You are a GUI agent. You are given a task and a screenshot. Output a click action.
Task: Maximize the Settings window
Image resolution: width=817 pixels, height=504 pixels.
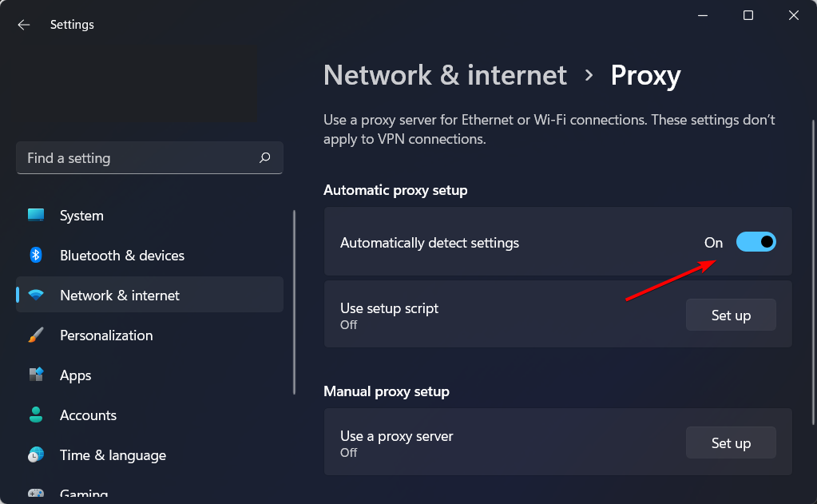point(748,16)
